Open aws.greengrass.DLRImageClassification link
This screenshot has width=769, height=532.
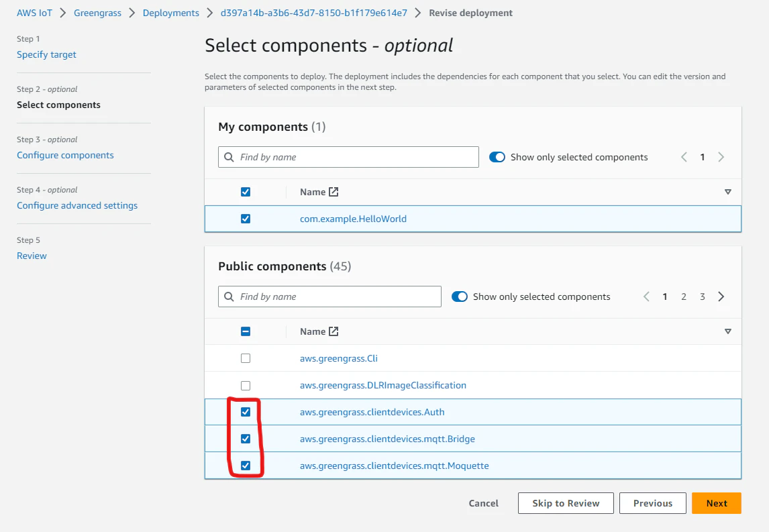[x=383, y=385]
